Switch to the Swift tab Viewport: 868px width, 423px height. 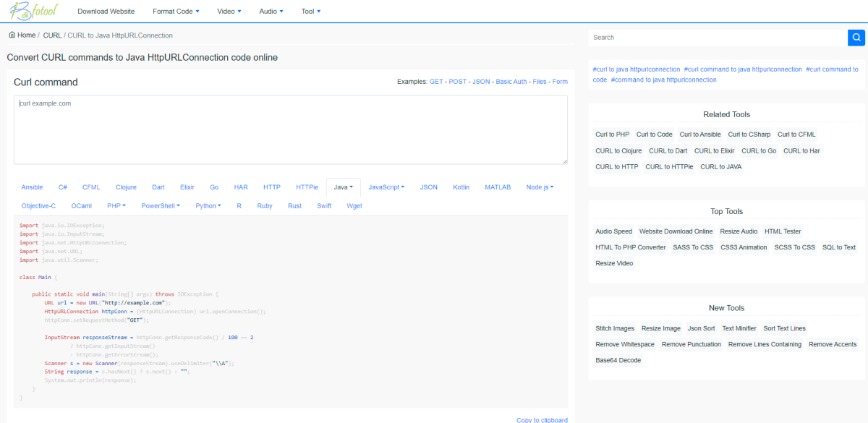pos(324,206)
